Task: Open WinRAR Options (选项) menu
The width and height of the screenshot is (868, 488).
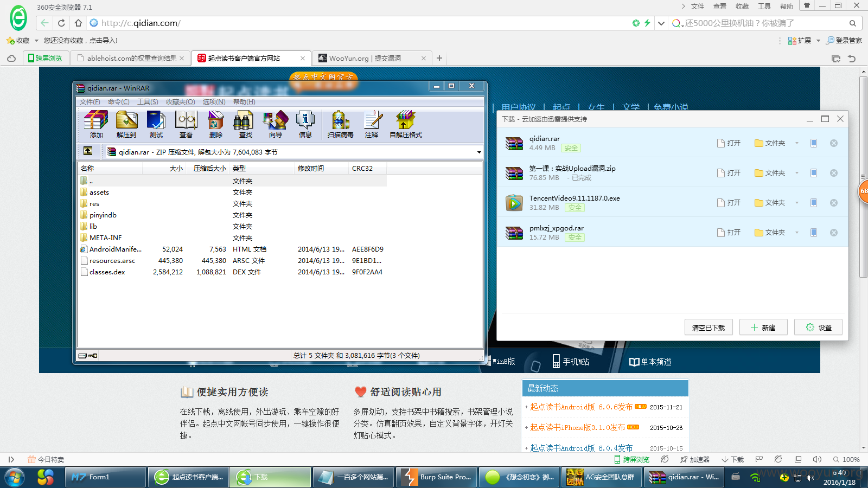Action: [x=214, y=102]
